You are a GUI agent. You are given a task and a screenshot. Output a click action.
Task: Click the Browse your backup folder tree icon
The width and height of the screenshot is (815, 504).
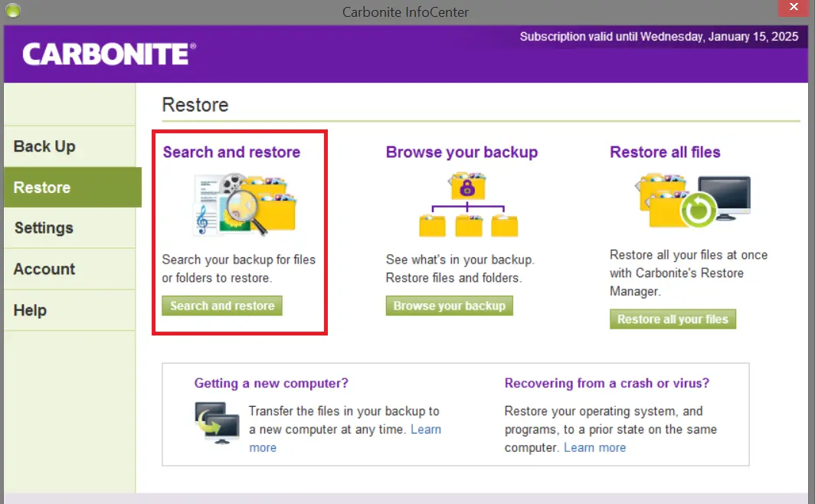pyautogui.click(x=468, y=205)
